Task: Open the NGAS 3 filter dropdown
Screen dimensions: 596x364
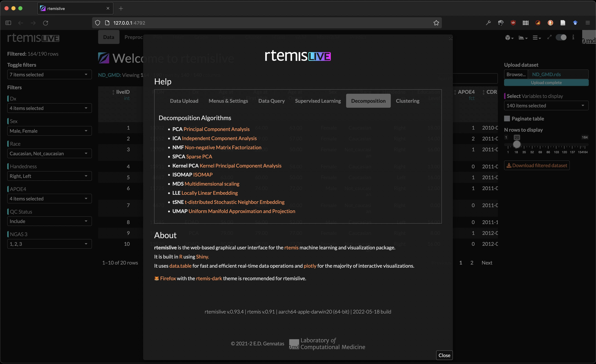Action: [x=49, y=244]
